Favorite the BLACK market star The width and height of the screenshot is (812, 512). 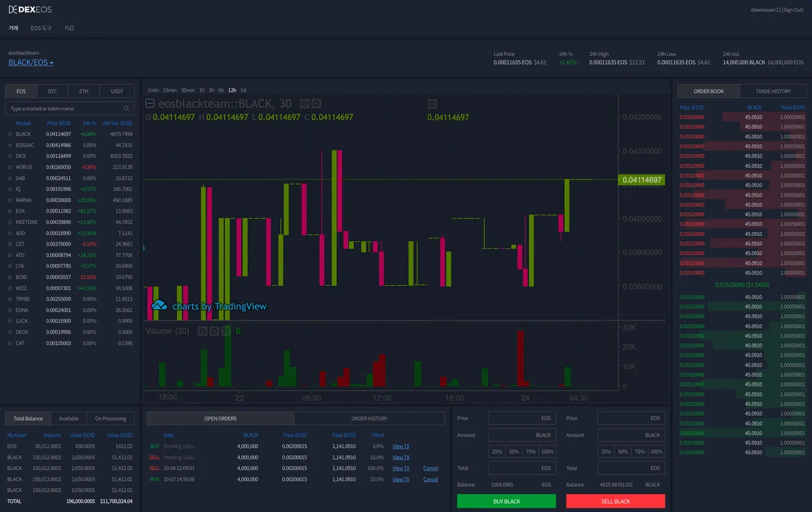10,135
